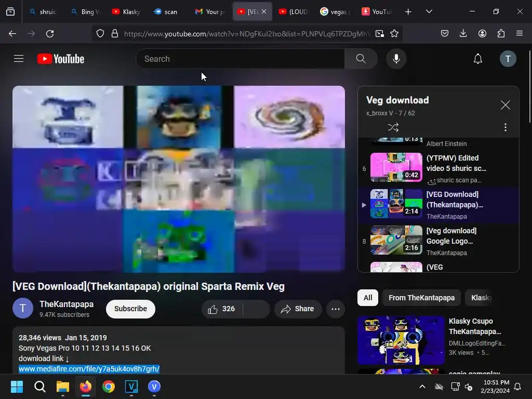Open the YouTube account avatar T

pos(508,59)
